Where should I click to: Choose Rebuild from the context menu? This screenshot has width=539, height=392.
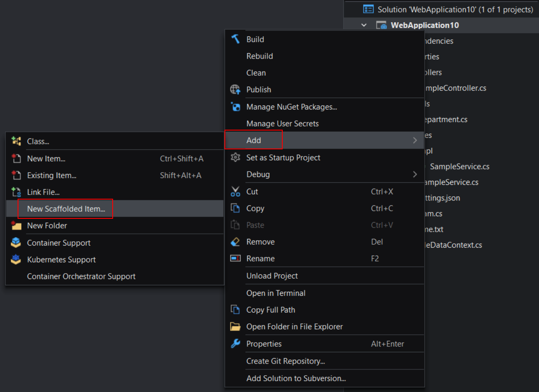tap(260, 56)
